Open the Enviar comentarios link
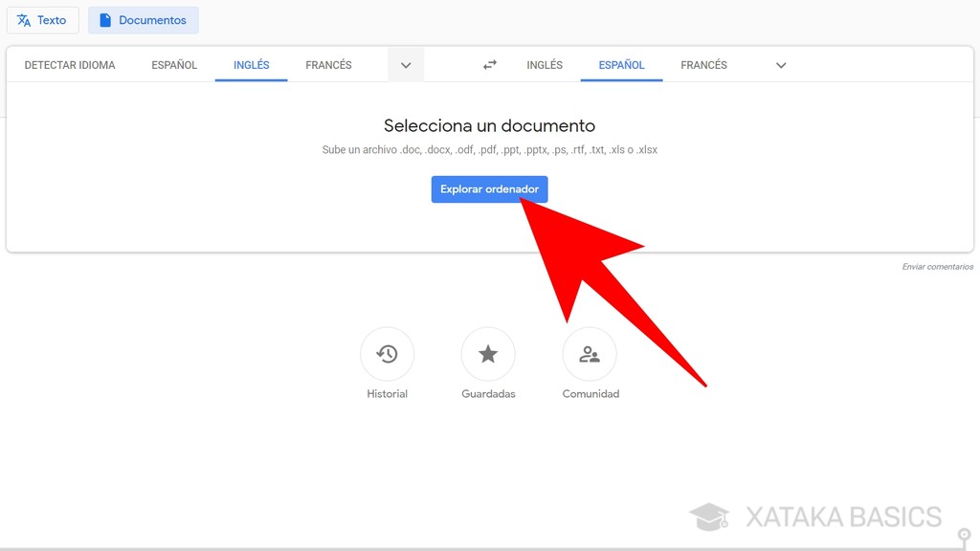This screenshot has height=551, width=980. (x=937, y=266)
